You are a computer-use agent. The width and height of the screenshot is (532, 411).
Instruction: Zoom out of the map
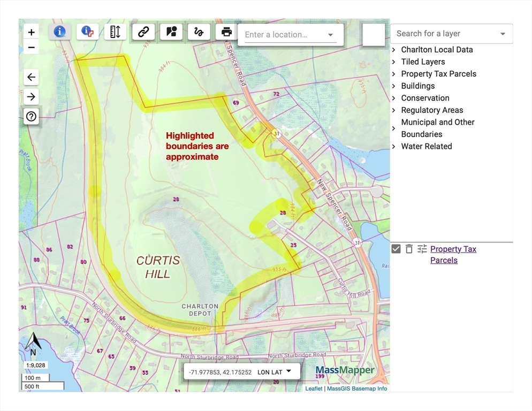(x=31, y=48)
